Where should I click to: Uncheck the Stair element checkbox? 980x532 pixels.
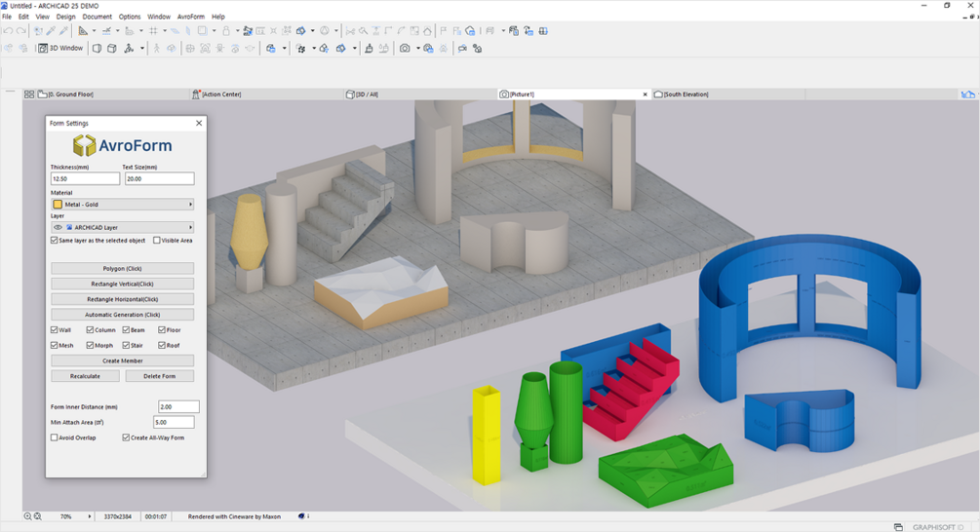click(x=126, y=345)
